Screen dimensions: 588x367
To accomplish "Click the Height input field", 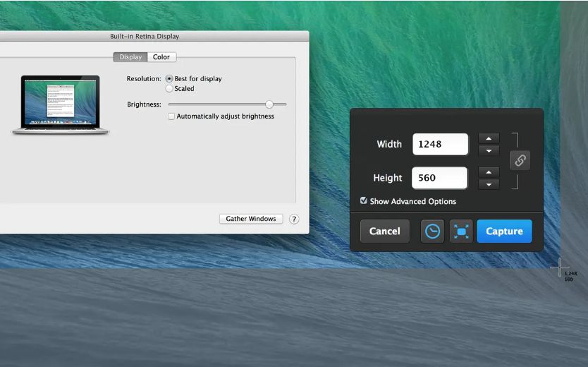I will click(x=439, y=178).
